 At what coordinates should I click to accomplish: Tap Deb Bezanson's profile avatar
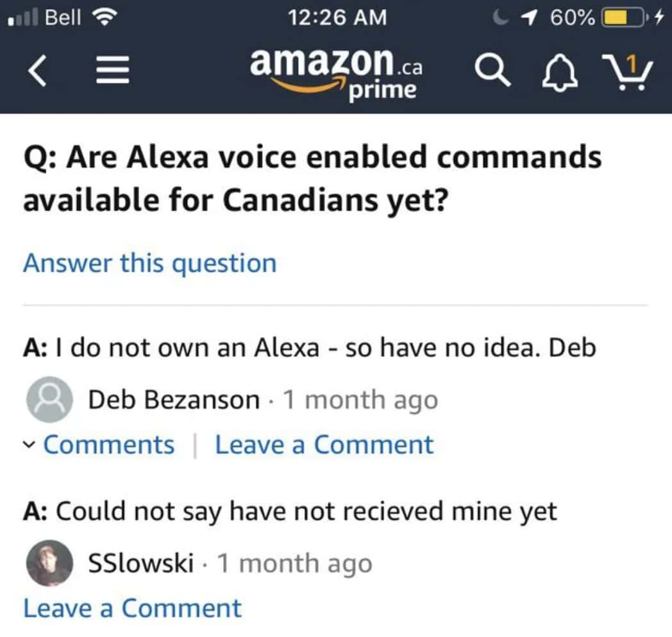pos(49,399)
